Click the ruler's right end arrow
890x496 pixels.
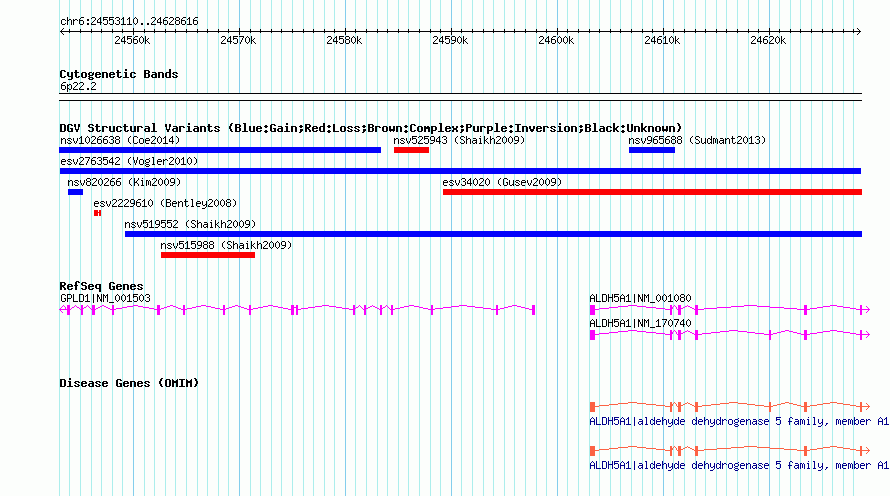pos(858,32)
